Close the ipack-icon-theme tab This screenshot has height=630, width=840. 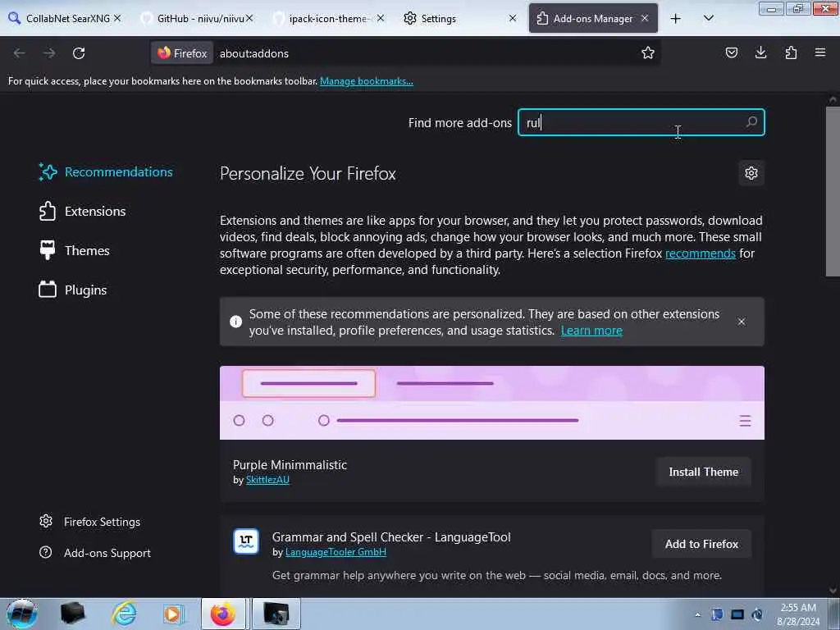[x=381, y=18]
